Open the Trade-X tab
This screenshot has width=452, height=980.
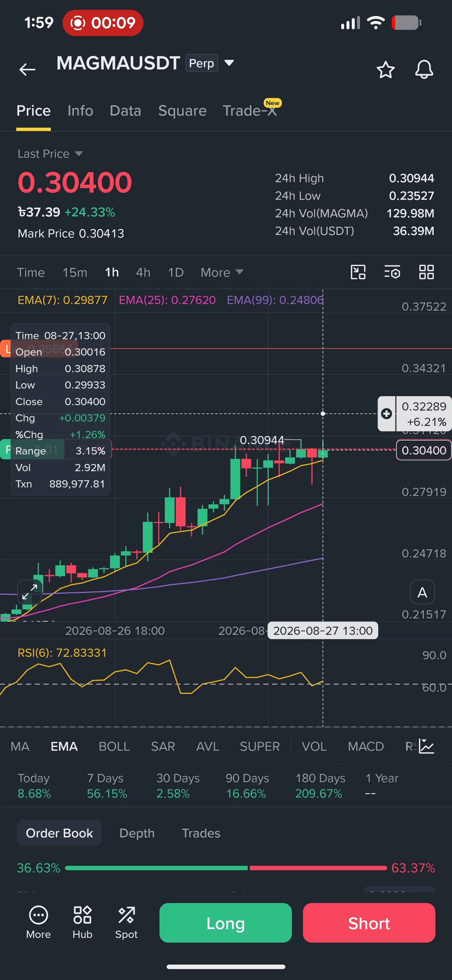250,111
